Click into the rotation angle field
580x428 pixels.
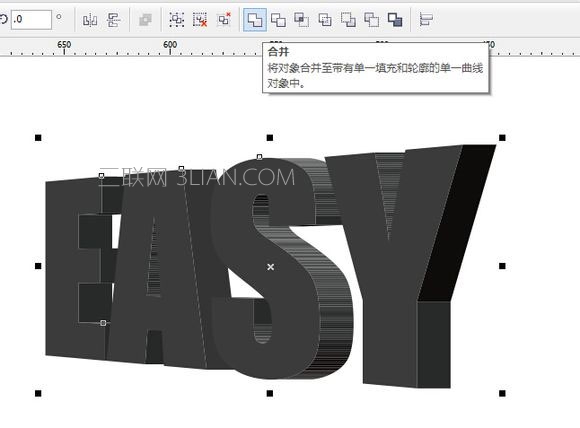[x=31, y=19]
